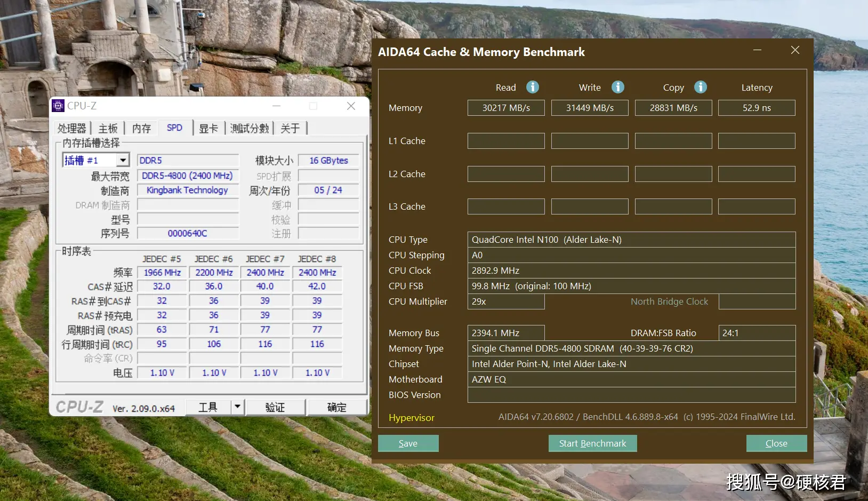Click the JEDEC #6 tRC value 106

[214, 344]
